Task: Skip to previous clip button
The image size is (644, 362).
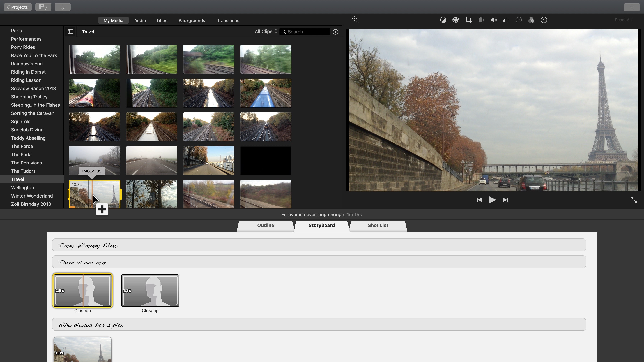Action: click(x=479, y=200)
